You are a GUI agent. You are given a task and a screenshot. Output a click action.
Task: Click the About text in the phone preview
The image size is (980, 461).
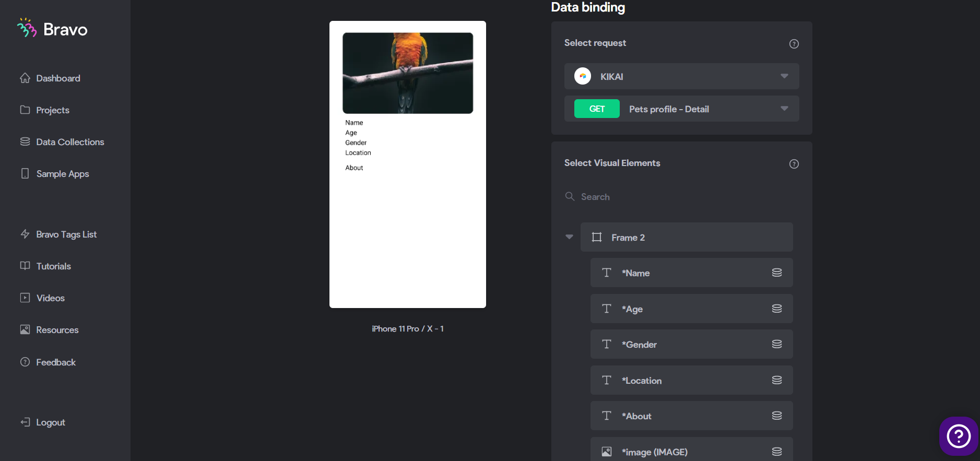(x=354, y=168)
